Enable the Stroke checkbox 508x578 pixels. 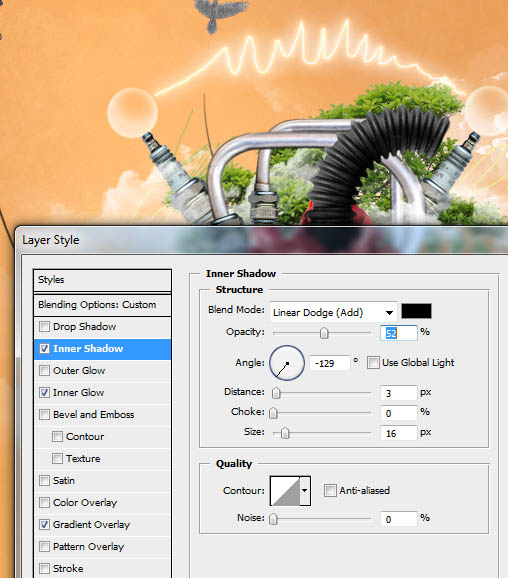coord(45,569)
